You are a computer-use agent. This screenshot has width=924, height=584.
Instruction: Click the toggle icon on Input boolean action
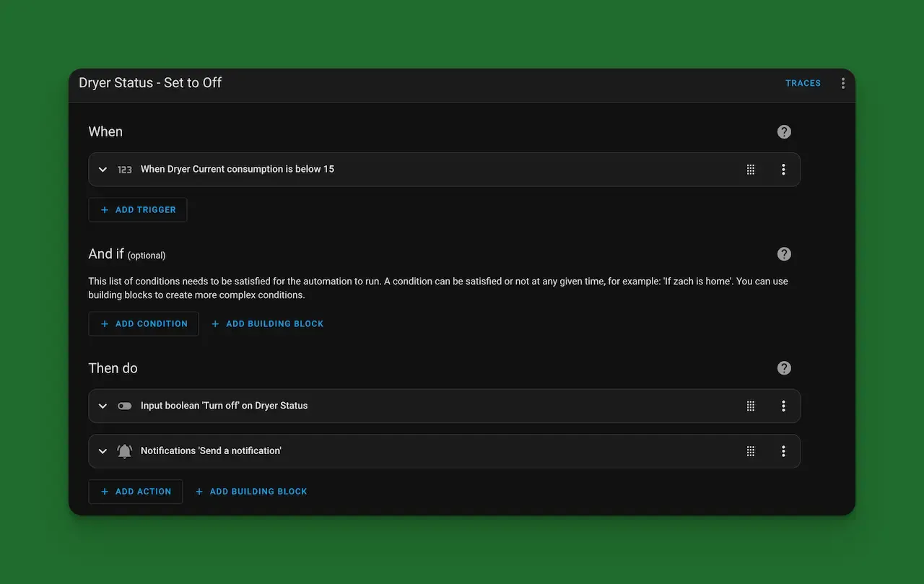124,406
